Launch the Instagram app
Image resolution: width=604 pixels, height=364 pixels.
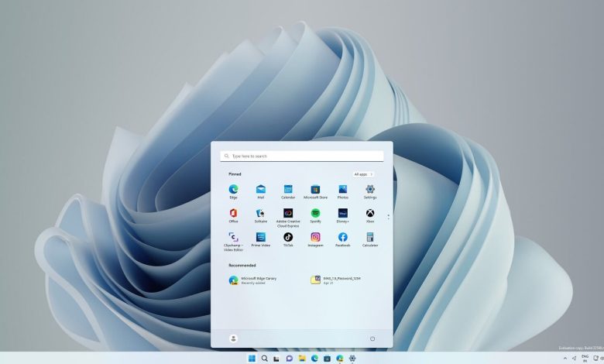point(315,239)
